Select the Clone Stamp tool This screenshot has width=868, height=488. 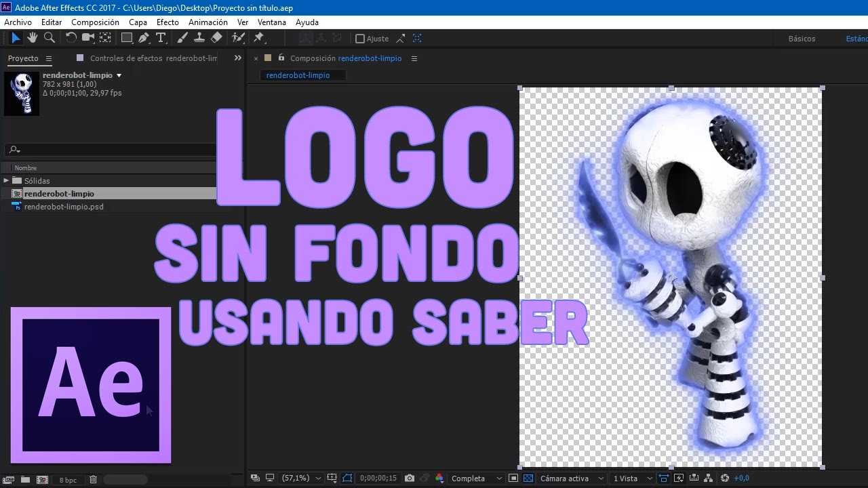click(x=199, y=38)
